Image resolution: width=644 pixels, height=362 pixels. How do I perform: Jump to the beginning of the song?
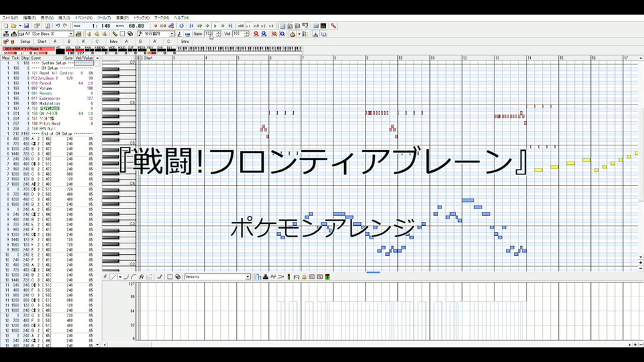tap(191, 26)
